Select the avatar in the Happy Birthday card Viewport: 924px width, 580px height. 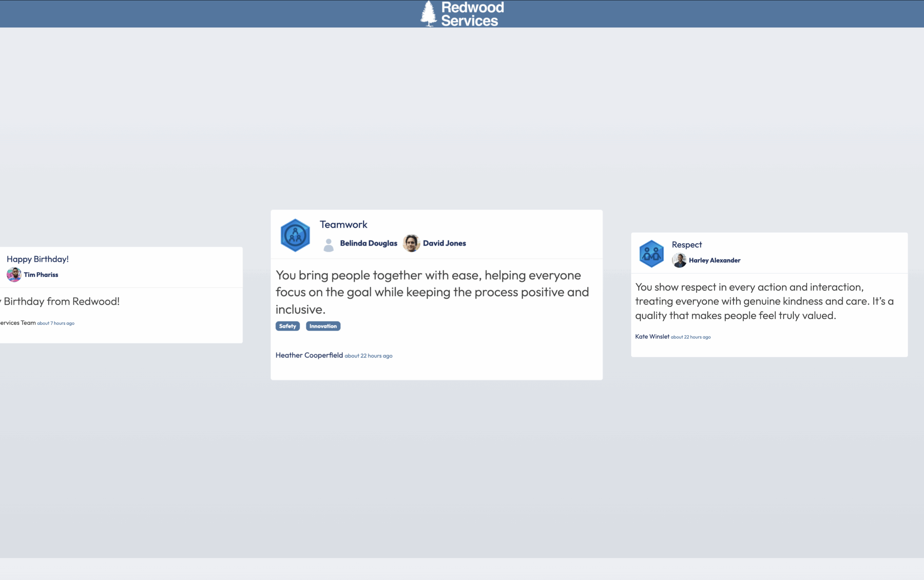click(13, 275)
